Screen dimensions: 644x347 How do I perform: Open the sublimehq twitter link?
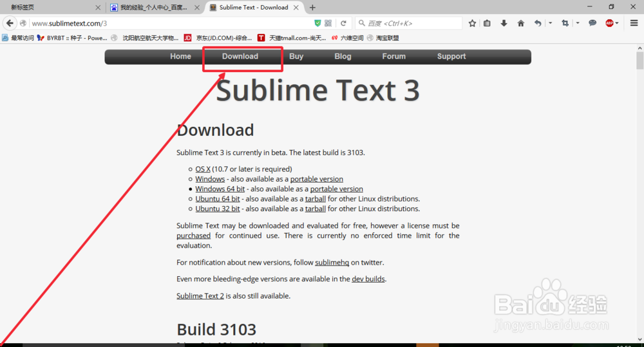click(x=332, y=263)
